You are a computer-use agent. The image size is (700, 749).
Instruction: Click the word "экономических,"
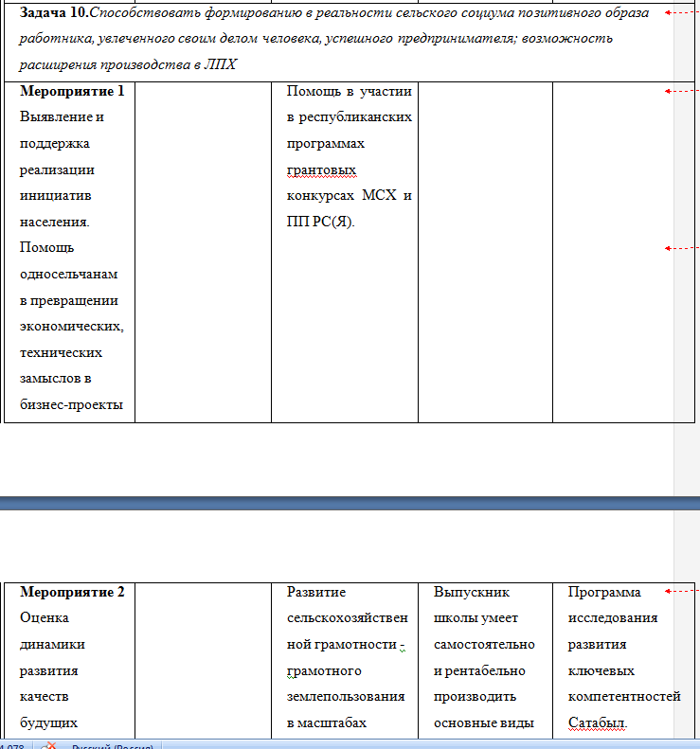click(72, 327)
